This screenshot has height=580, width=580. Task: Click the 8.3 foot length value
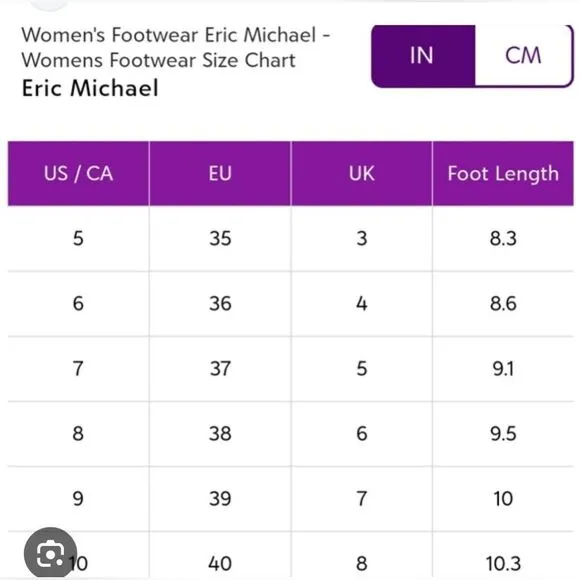(x=503, y=239)
